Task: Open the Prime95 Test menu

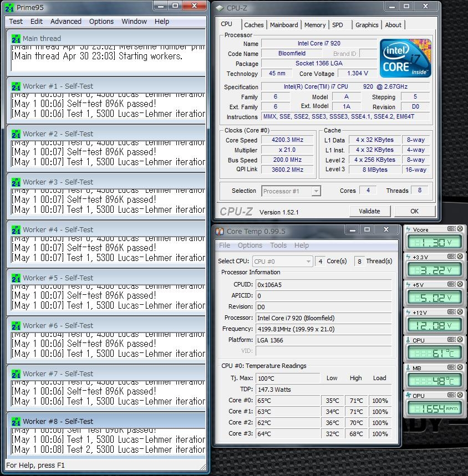Action: click(16, 22)
